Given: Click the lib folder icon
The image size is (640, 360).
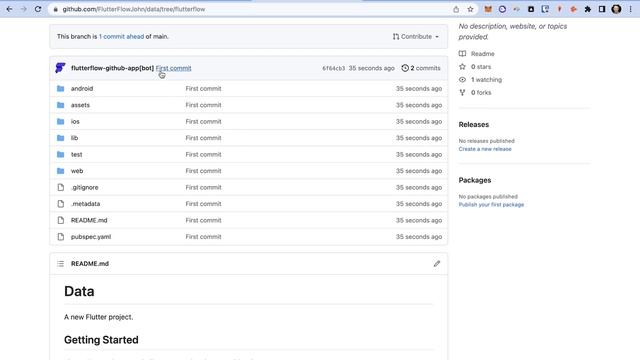Looking at the screenshot, I should tap(60, 138).
